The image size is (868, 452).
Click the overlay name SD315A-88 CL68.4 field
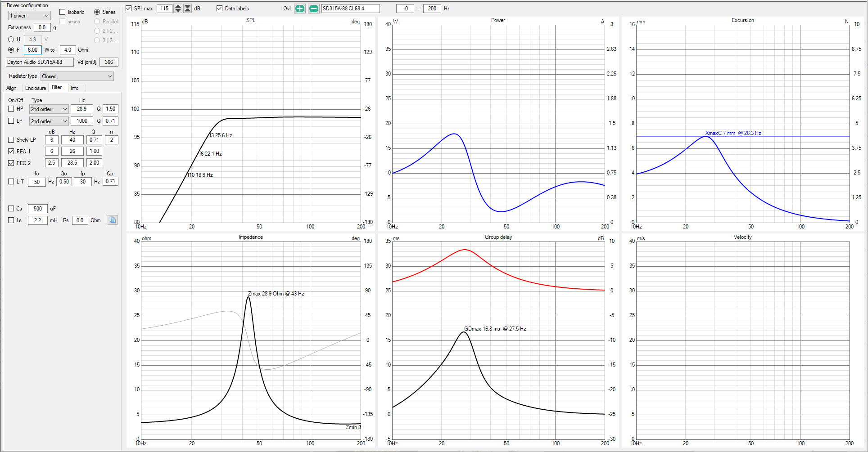[350, 9]
